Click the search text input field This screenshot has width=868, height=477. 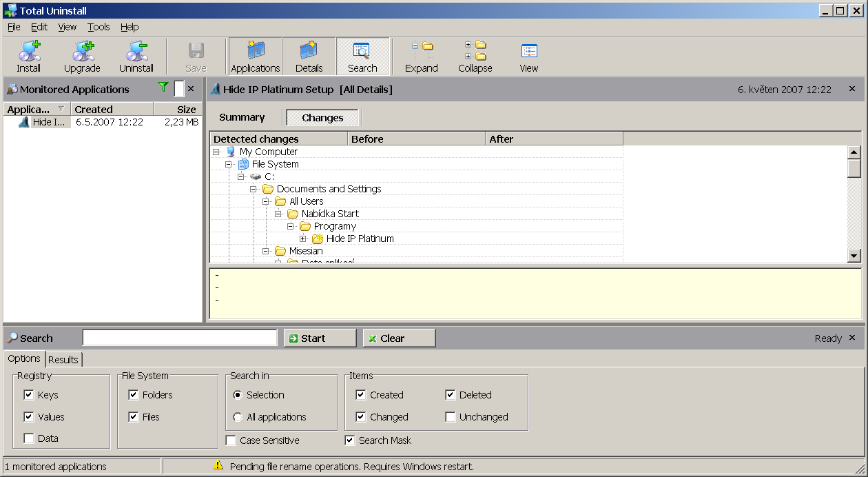coord(180,338)
